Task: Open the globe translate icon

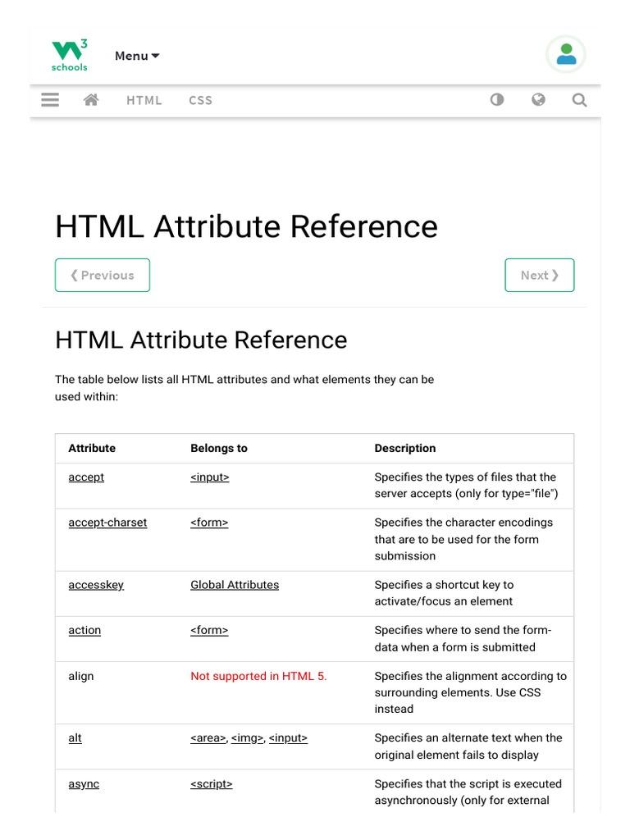Action: coord(538,100)
